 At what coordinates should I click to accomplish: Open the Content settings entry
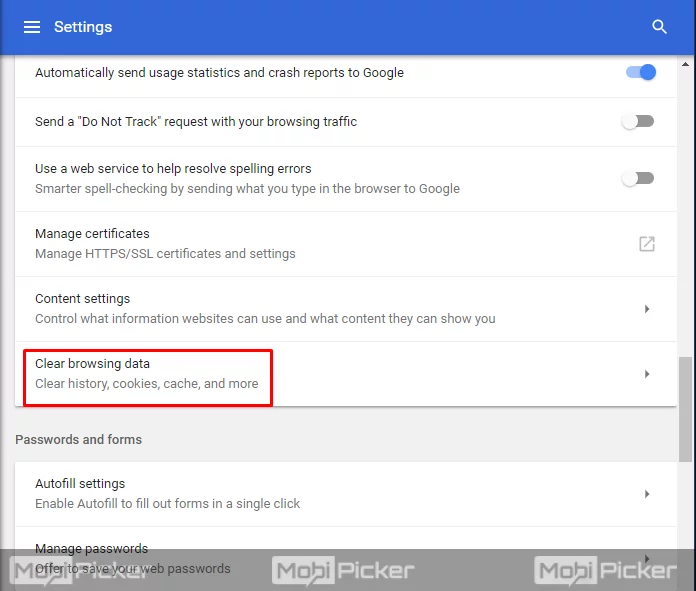tap(82, 299)
